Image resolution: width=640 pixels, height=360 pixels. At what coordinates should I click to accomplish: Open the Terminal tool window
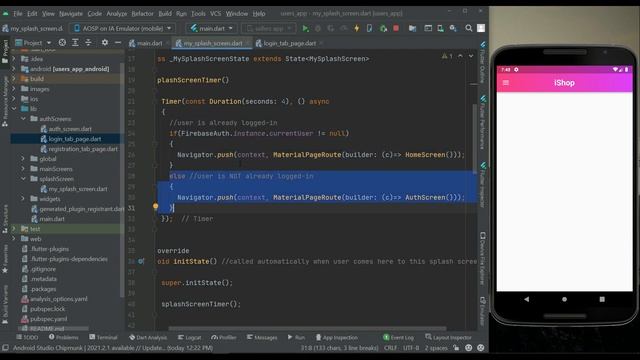(103, 338)
